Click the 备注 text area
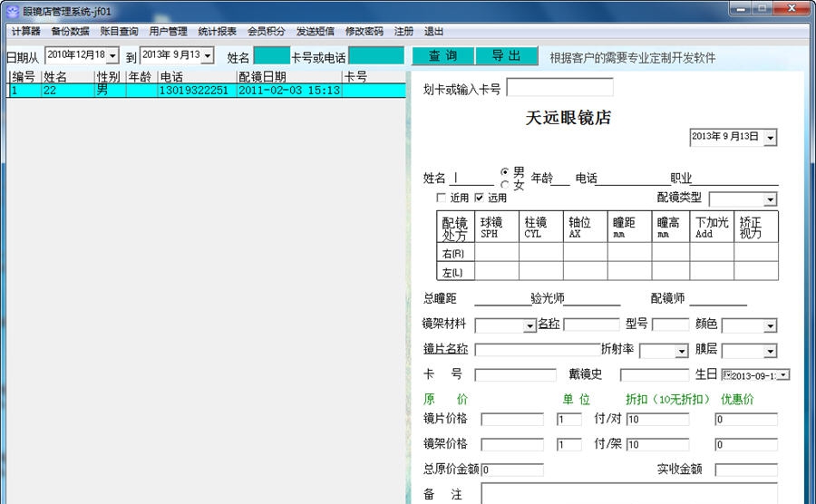This screenshot has width=816, height=504. (629, 494)
